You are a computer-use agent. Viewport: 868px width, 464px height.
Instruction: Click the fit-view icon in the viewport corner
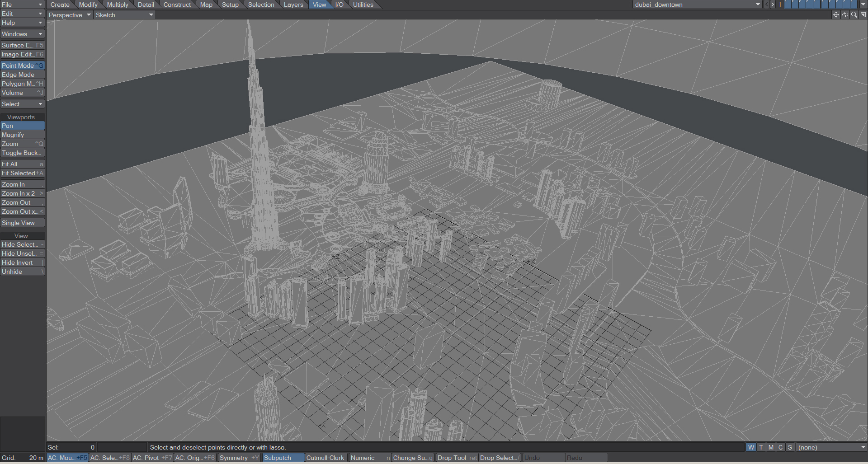pyautogui.click(x=863, y=14)
